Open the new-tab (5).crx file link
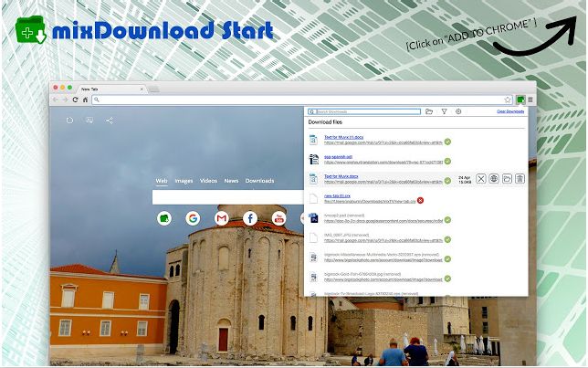This screenshot has height=368, width=588. pyautogui.click(x=337, y=195)
